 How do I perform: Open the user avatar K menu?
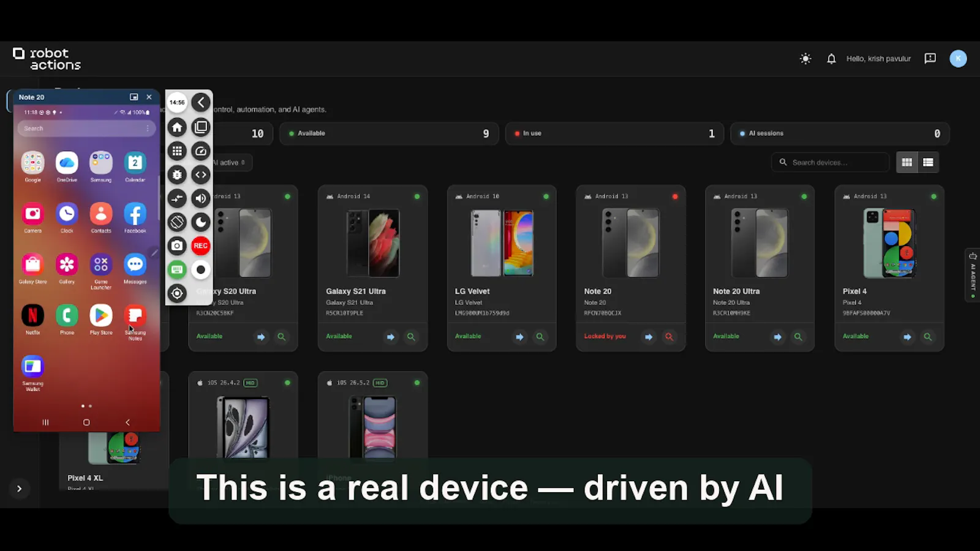(x=959, y=59)
